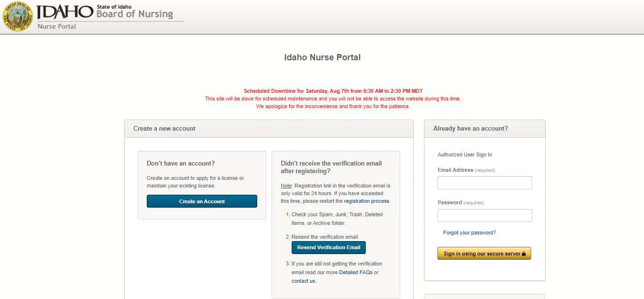Click the Email Address input field

coord(484,183)
